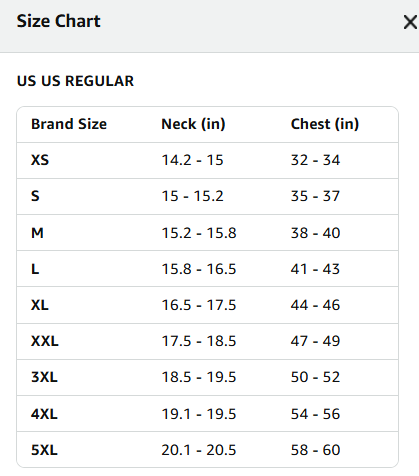This screenshot has width=419, height=476.
Task: Click neck value 15.2 - 15.8
Action: point(199,233)
